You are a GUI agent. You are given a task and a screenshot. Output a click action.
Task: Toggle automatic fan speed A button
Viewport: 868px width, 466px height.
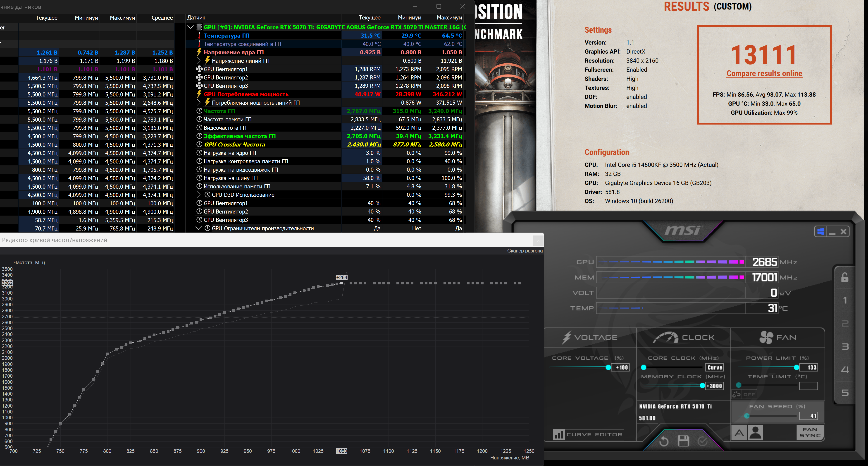(739, 433)
